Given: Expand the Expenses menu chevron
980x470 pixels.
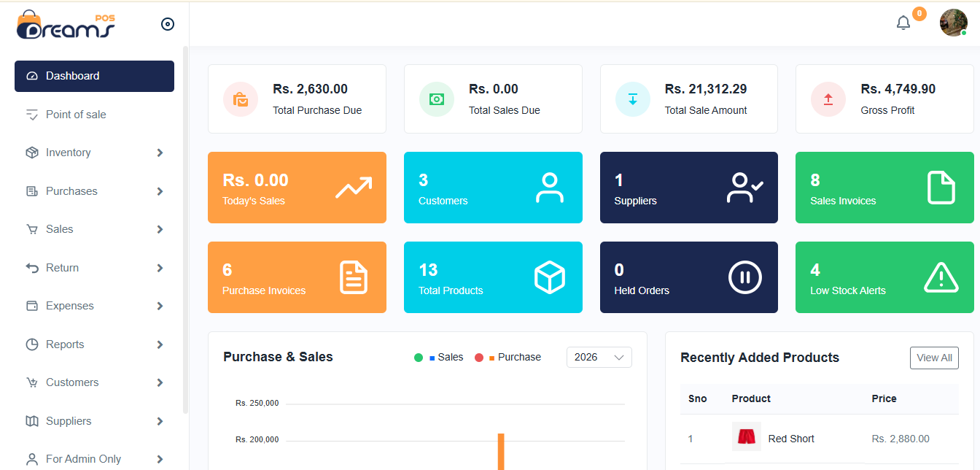Looking at the screenshot, I should [160, 306].
